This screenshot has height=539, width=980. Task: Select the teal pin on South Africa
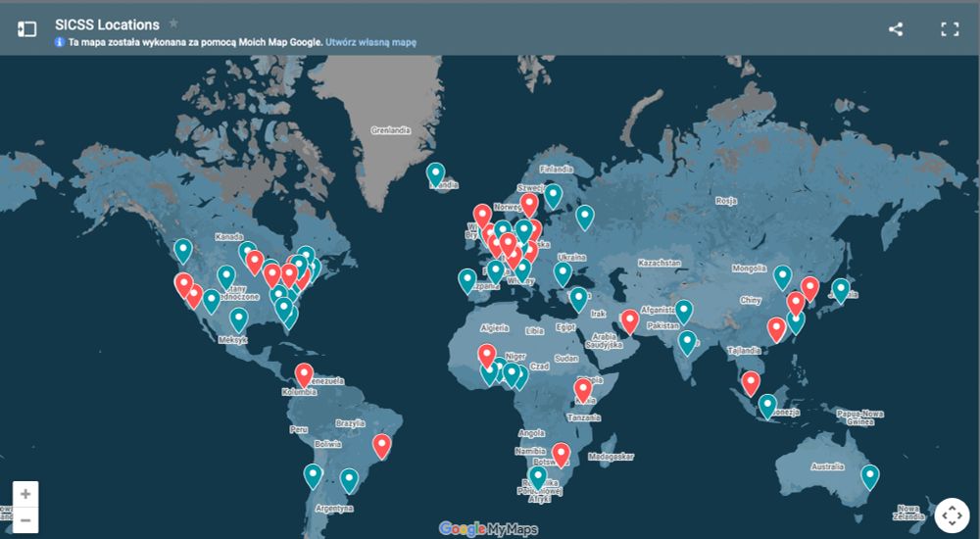point(537,477)
